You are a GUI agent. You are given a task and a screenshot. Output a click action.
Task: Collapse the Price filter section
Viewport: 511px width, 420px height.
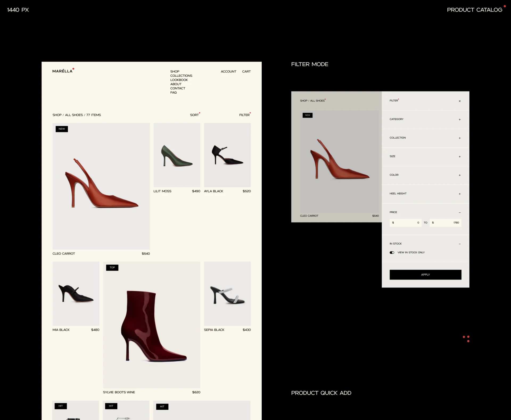click(460, 212)
